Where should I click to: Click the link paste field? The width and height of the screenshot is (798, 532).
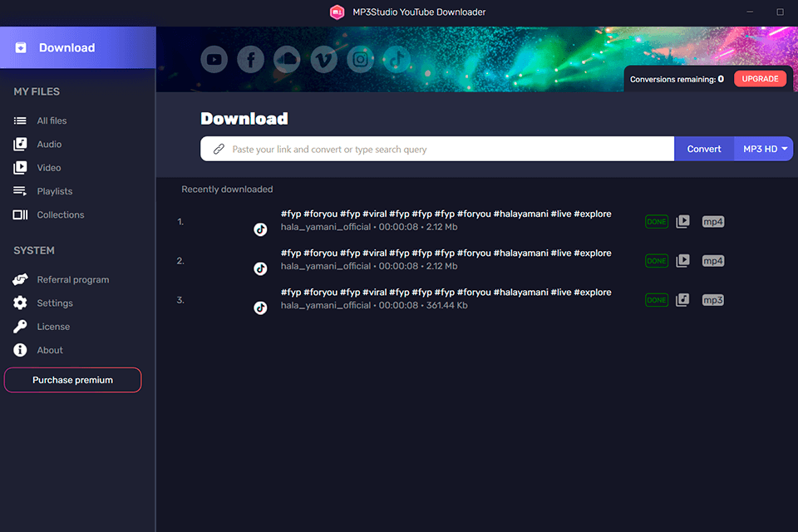(432, 148)
